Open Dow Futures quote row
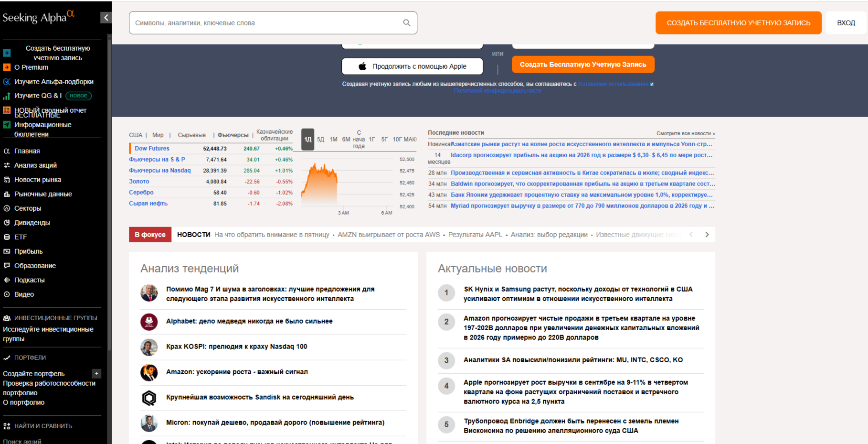The image size is (868, 444). pos(211,149)
